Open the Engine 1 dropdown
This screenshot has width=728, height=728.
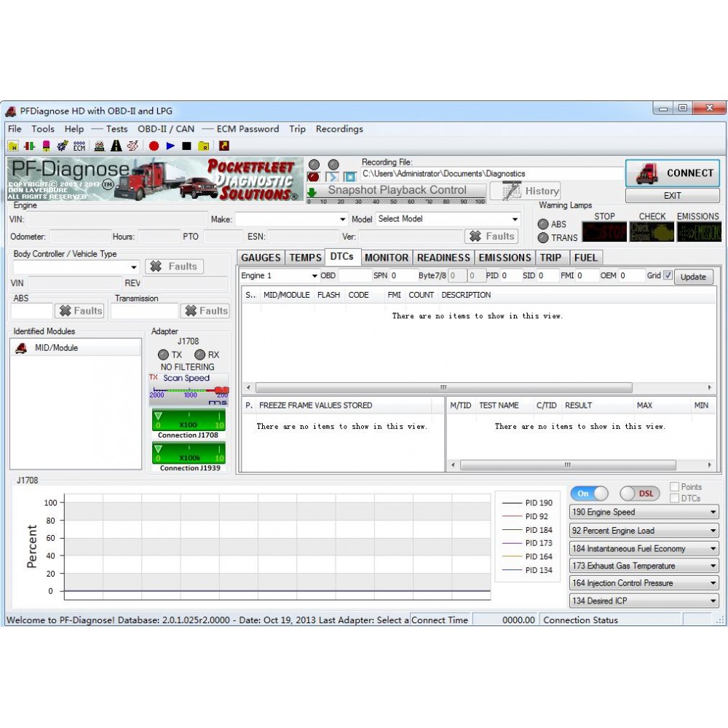click(279, 276)
